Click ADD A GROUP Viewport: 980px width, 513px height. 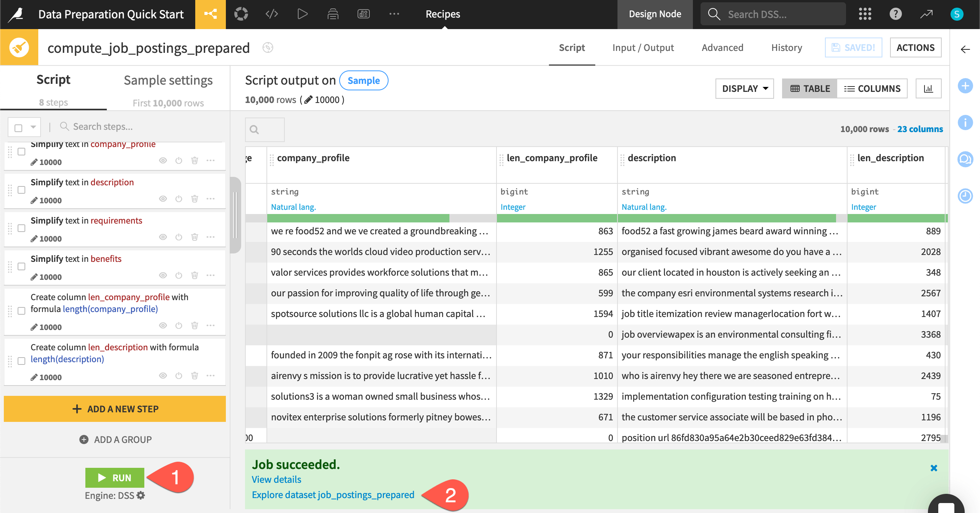pyautogui.click(x=115, y=439)
